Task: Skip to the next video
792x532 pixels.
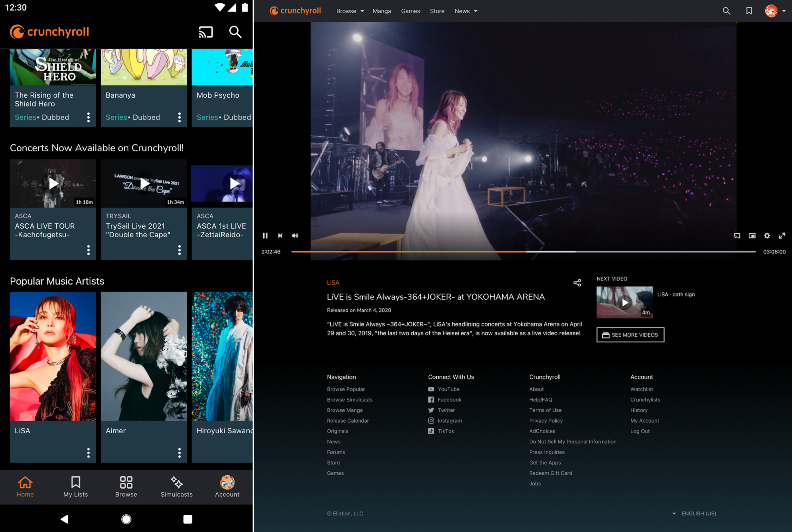Action: pyautogui.click(x=280, y=235)
